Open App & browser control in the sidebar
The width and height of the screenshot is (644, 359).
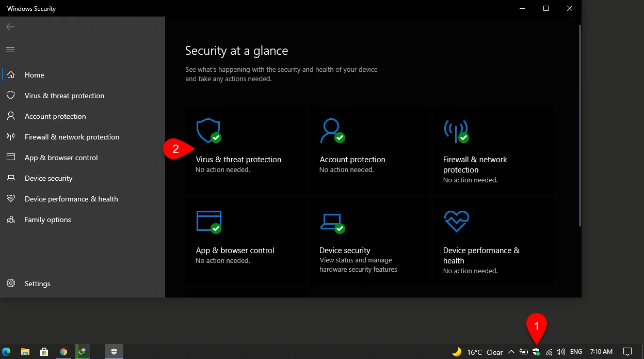pyautogui.click(x=83, y=158)
